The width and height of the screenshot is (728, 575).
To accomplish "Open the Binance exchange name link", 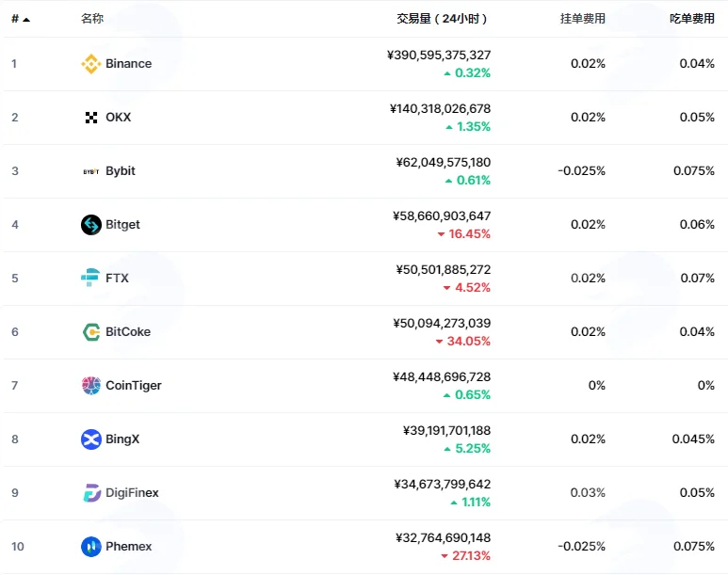I will [x=129, y=64].
